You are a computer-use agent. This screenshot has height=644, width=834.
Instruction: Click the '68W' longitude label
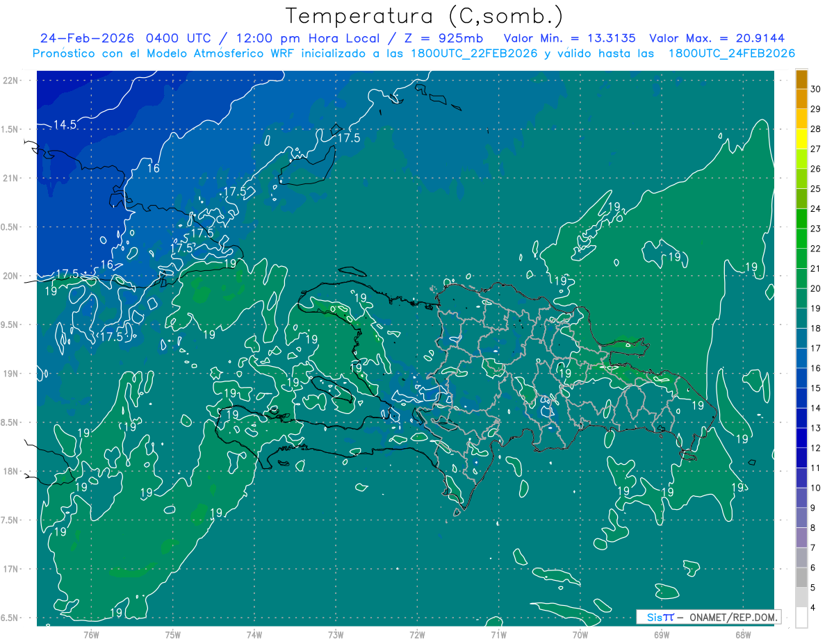[743, 634]
